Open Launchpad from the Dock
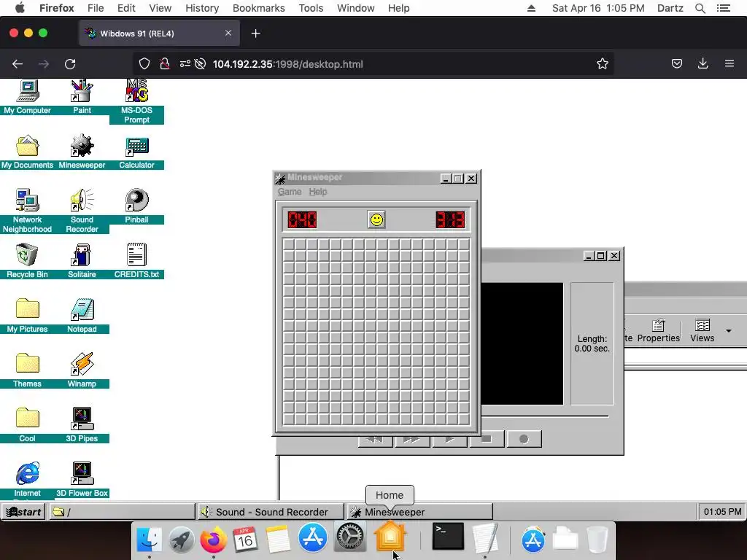747x560 pixels. pyautogui.click(x=181, y=539)
